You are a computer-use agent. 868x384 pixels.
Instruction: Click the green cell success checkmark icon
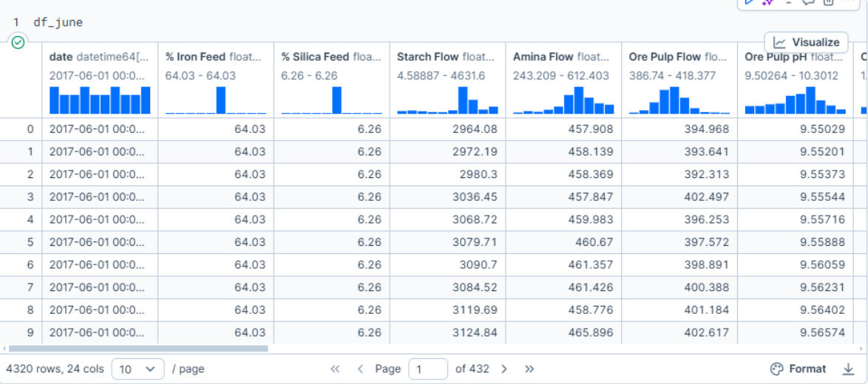pos(18,42)
